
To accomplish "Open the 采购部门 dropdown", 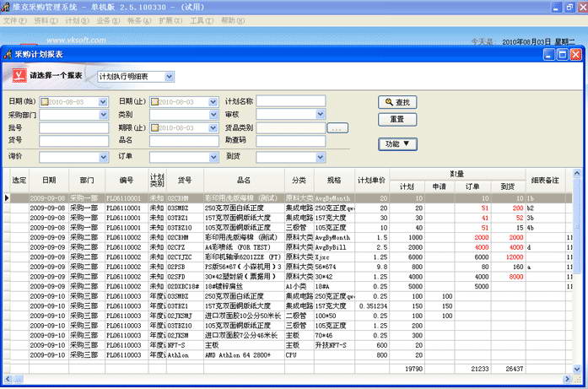I will [x=104, y=115].
